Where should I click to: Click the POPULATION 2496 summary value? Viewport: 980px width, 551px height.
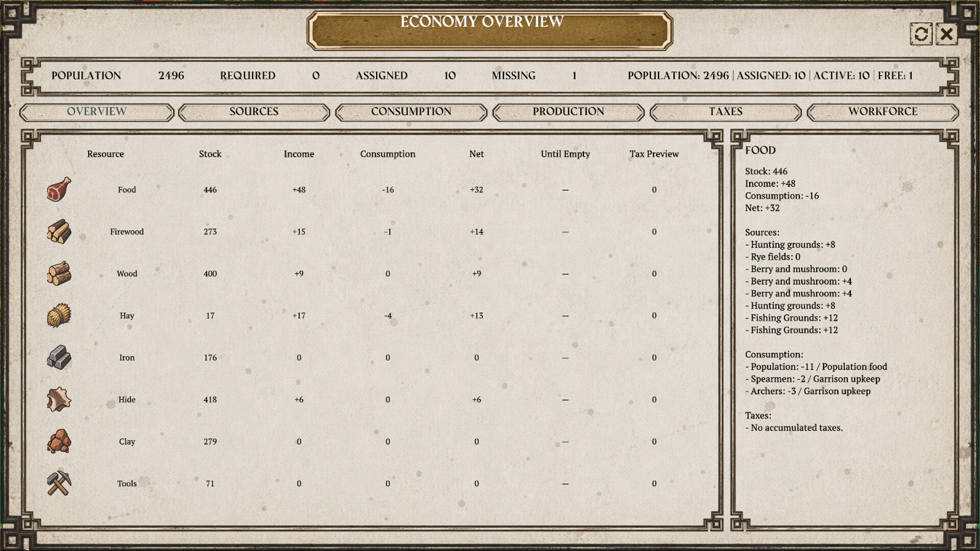click(x=171, y=76)
